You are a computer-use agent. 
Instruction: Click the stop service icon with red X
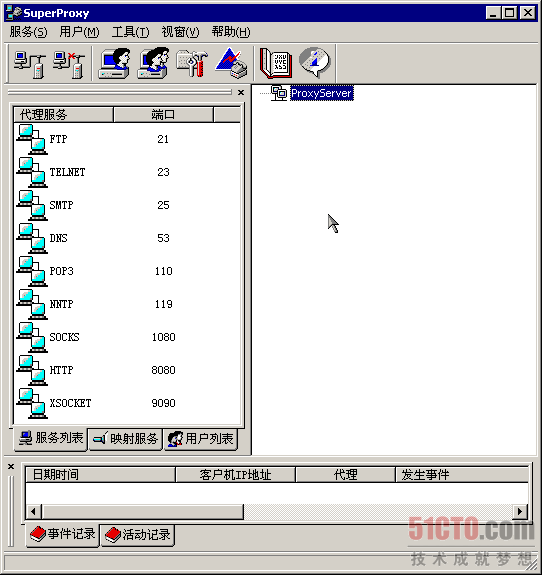pyautogui.click(x=69, y=64)
